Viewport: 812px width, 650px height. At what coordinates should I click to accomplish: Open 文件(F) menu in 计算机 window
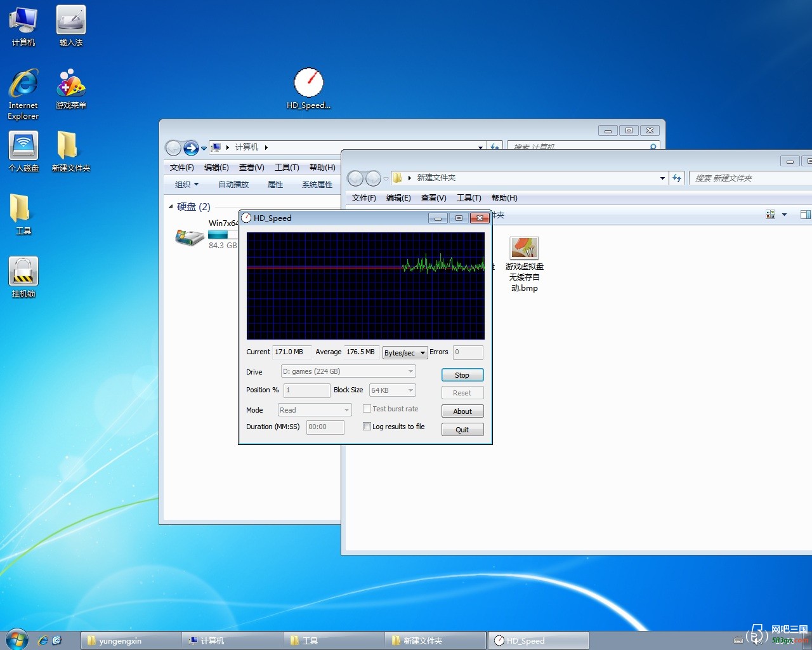(182, 168)
